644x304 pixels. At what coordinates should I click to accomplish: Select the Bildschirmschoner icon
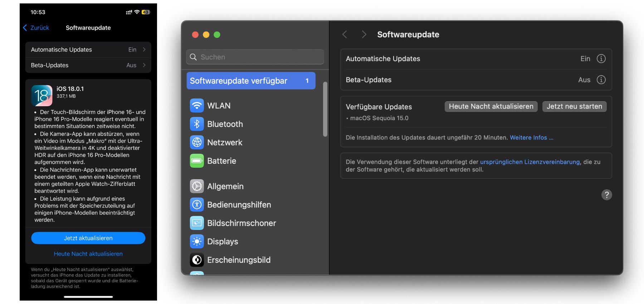[197, 223]
